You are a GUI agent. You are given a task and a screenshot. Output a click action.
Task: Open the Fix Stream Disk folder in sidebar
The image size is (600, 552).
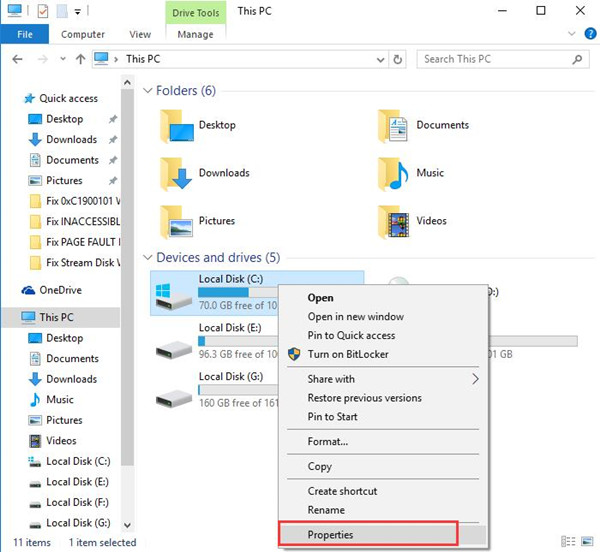tap(83, 263)
